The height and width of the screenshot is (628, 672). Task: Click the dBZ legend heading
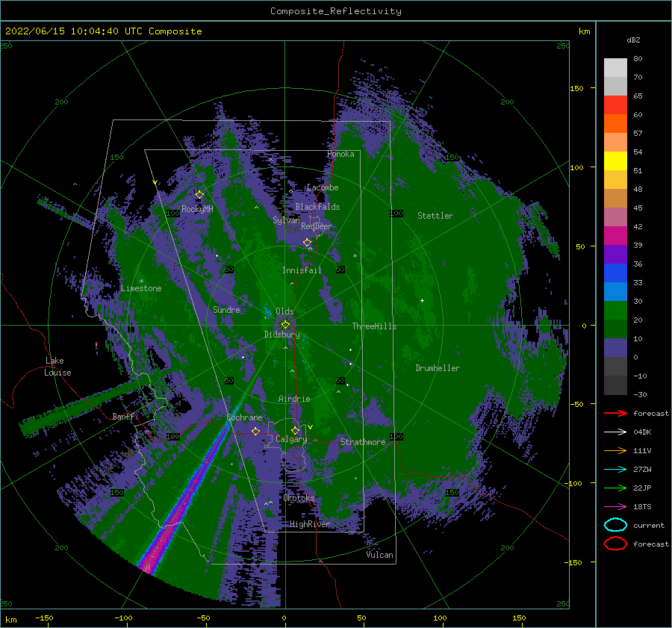(633, 40)
